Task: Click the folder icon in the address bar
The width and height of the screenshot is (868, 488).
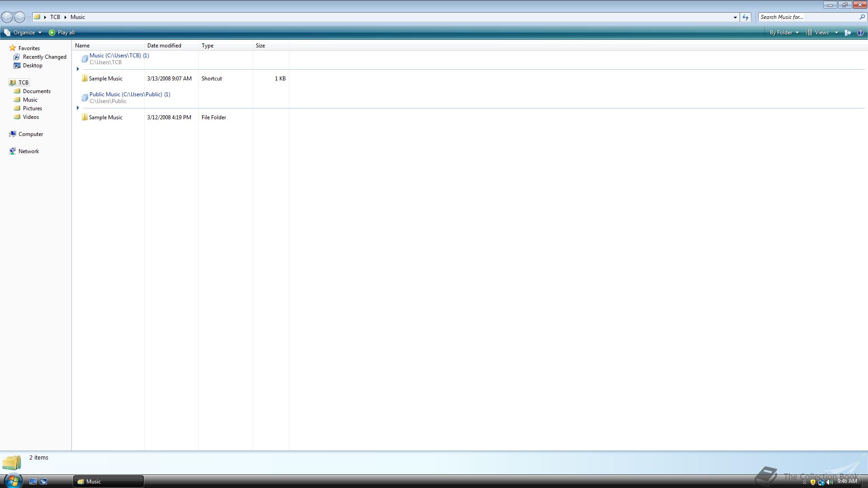Action: [x=37, y=17]
